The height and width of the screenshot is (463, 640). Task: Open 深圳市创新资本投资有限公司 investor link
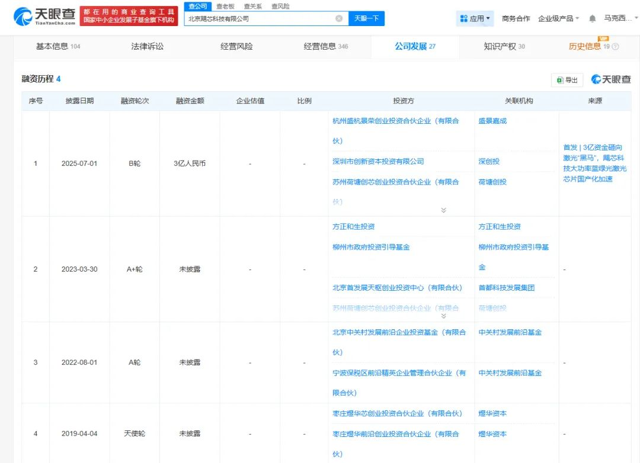tap(378, 161)
